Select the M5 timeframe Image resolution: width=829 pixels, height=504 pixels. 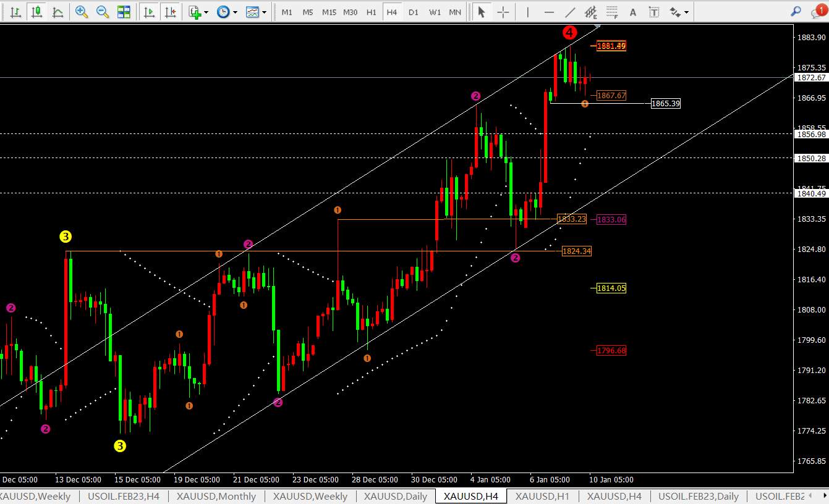pos(308,12)
